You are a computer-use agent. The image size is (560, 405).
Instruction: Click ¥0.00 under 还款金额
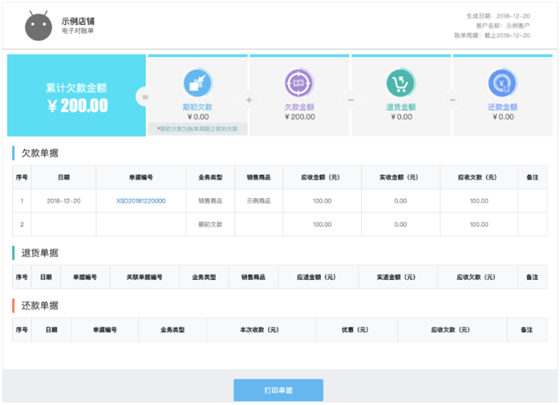[503, 117]
